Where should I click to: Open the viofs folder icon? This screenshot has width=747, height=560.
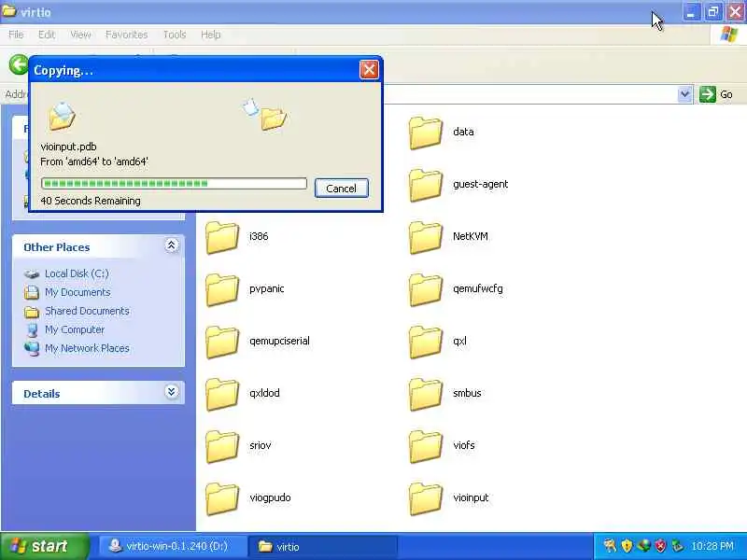click(426, 447)
